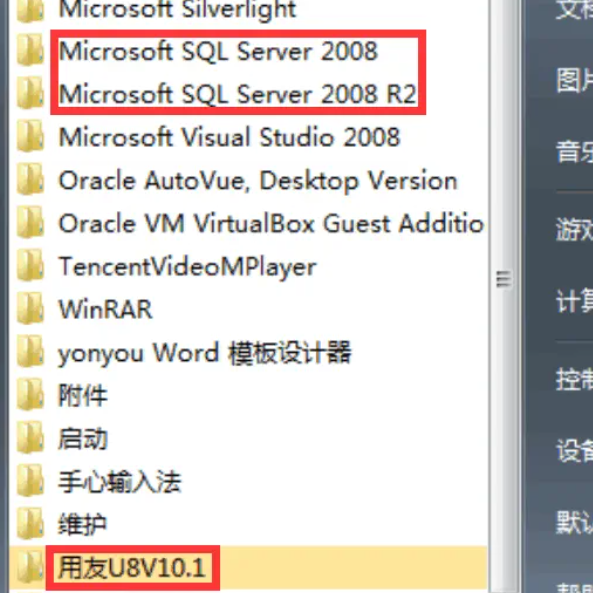Open Oracle VM VirtualBox Guest Additions folder
This screenshot has width=593, height=593.
click(x=271, y=224)
